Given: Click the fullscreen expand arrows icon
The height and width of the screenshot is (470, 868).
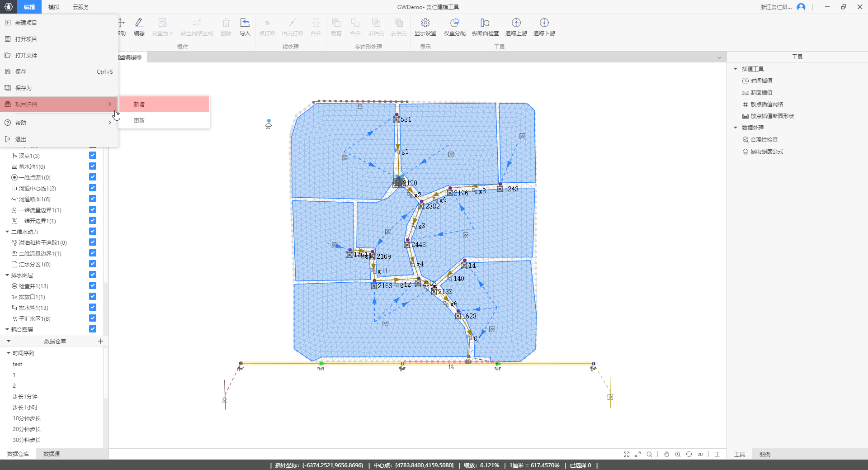Looking at the screenshot, I should point(638,454).
